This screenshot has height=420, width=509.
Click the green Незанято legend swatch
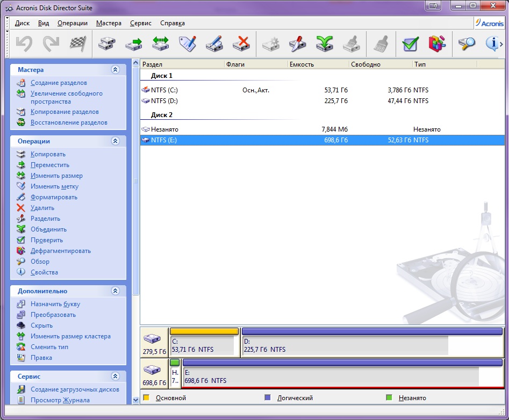point(389,397)
